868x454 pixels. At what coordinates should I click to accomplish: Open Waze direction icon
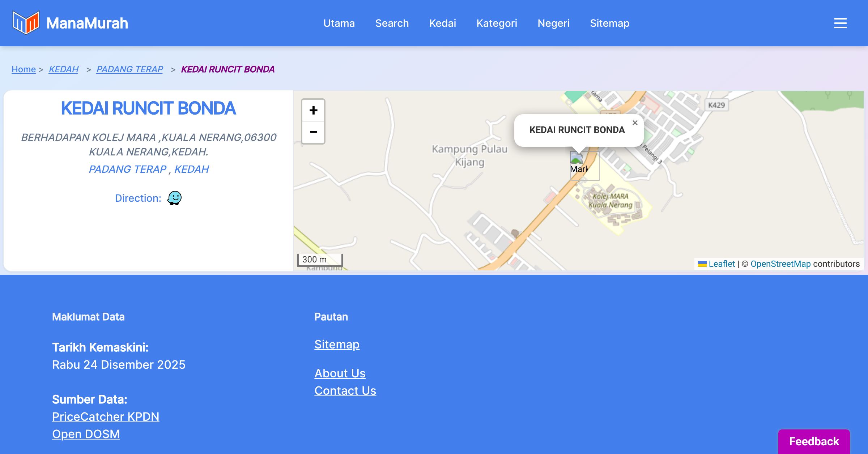point(174,198)
